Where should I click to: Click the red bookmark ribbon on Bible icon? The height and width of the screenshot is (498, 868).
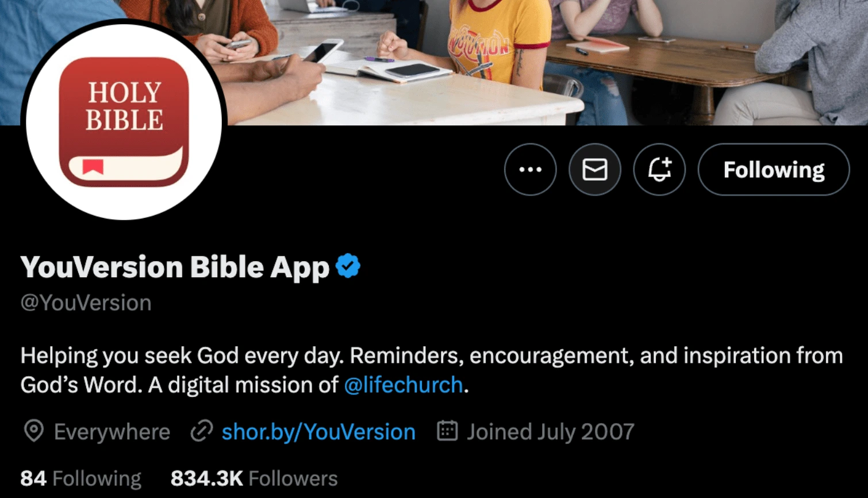(x=93, y=167)
